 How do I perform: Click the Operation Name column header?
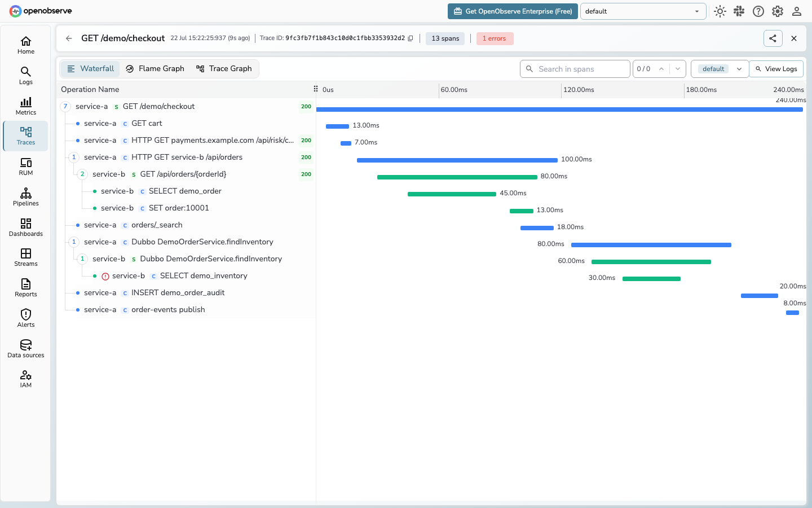(x=90, y=89)
